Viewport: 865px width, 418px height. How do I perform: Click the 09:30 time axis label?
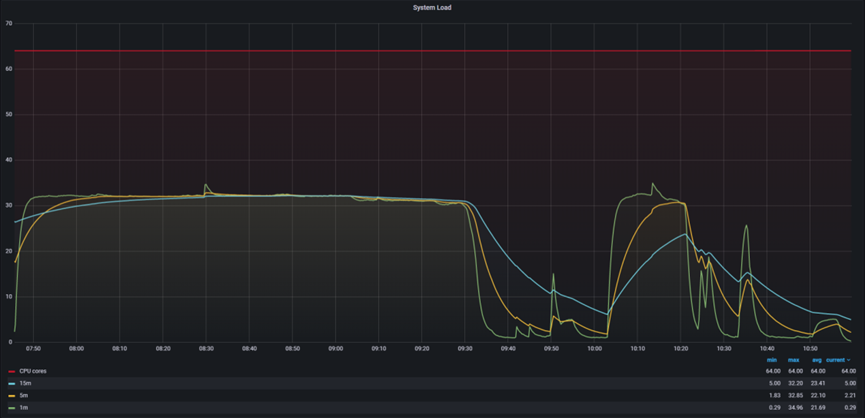click(465, 349)
